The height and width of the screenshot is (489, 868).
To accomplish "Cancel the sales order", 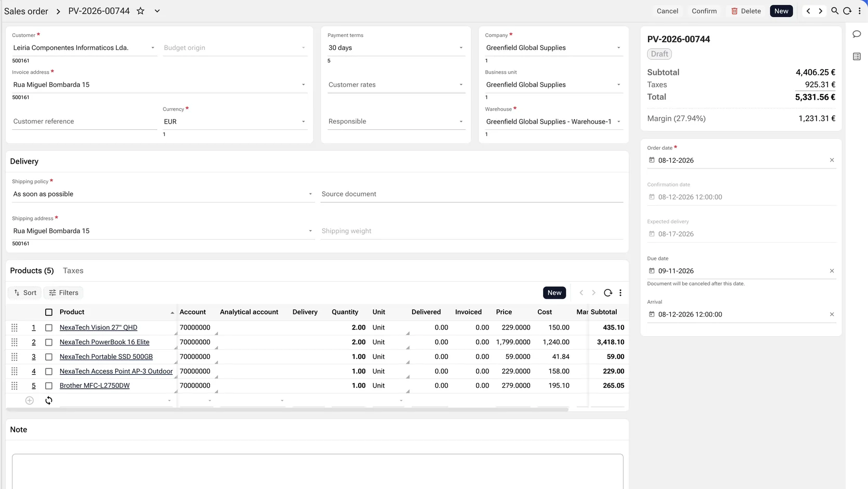I will tap(667, 11).
